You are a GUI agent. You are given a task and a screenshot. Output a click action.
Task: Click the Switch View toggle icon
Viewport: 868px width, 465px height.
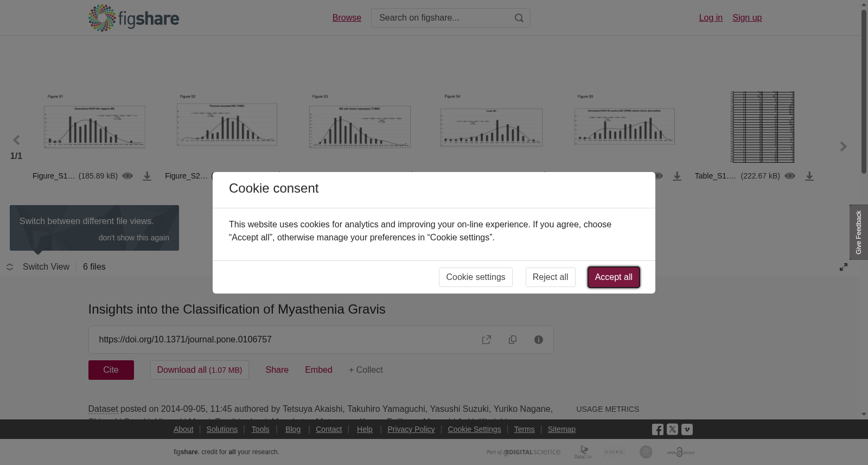pos(10,267)
